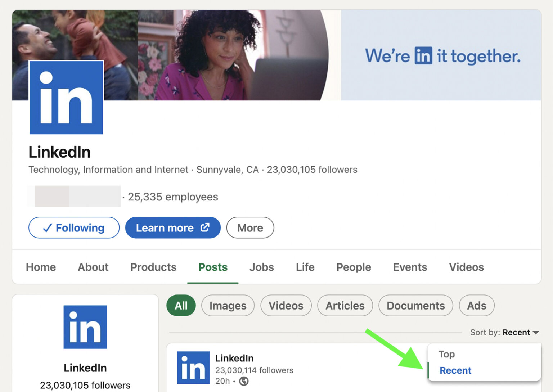
Task: Click the '23,030,105 followers' link
Action: pyautogui.click(x=312, y=170)
